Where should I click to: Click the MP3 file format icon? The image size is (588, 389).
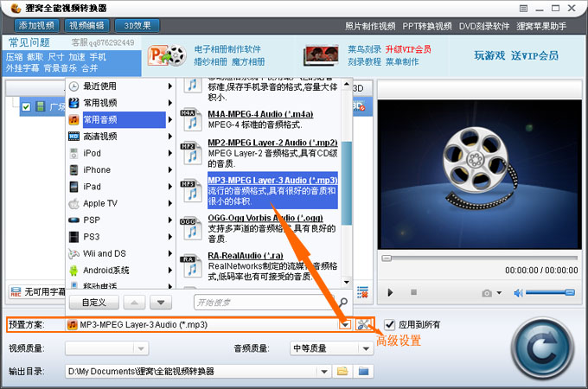tap(191, 191)
